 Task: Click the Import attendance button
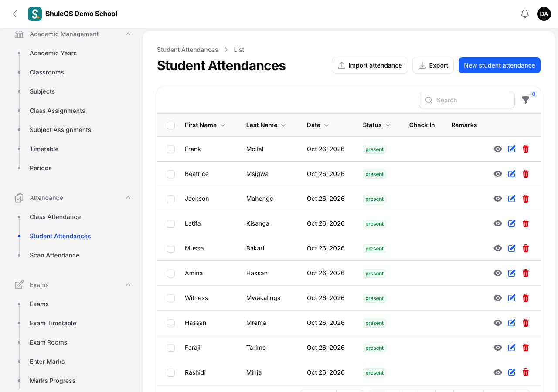370,65
